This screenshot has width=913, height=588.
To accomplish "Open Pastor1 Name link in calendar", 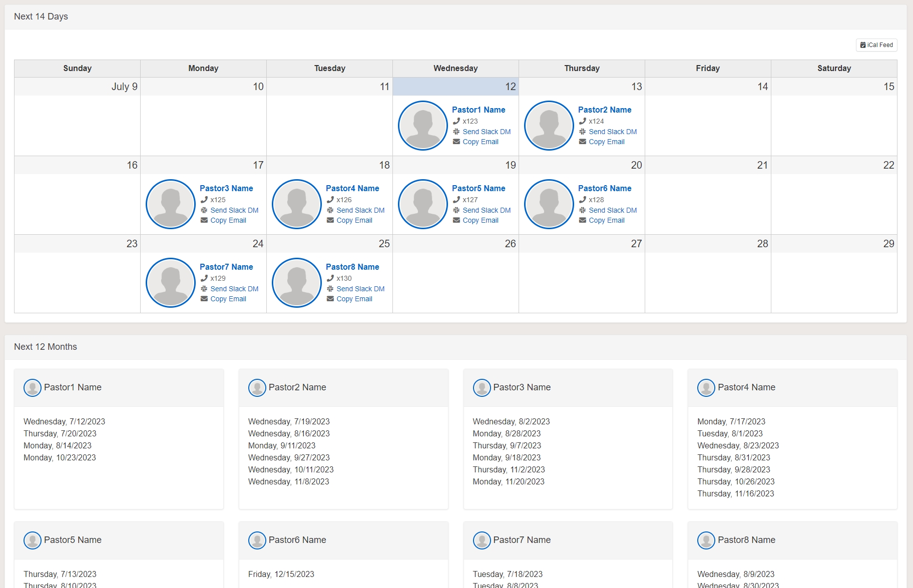I will coord(479,110).
